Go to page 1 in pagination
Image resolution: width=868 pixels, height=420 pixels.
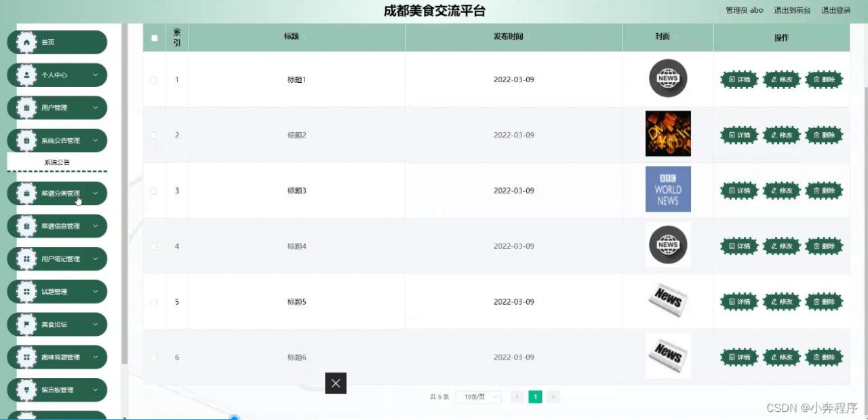tap(535, 396)
